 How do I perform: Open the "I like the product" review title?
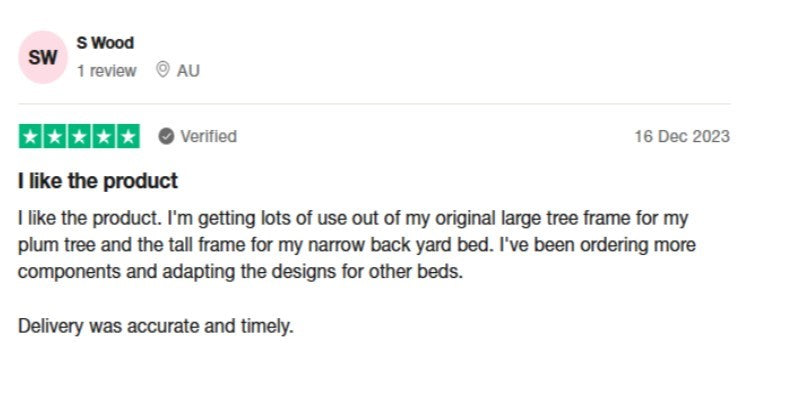tap(98, 181)
